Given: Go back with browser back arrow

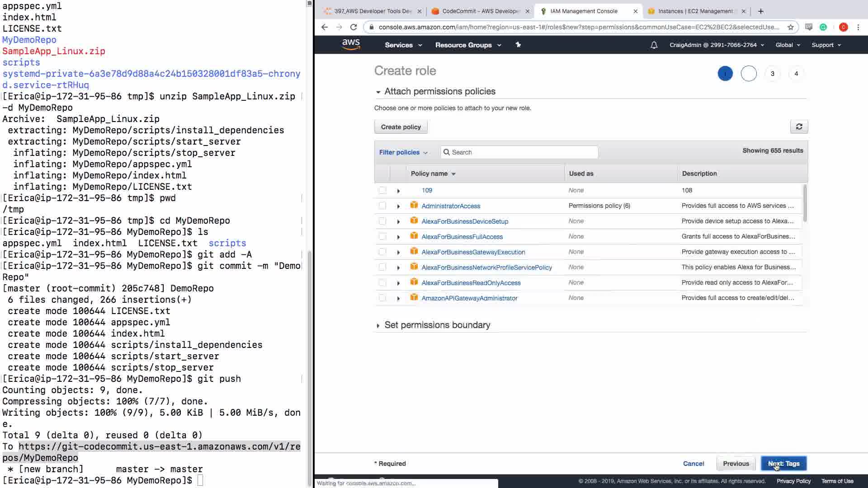Looking at the screenshot, I should point(325,27).
